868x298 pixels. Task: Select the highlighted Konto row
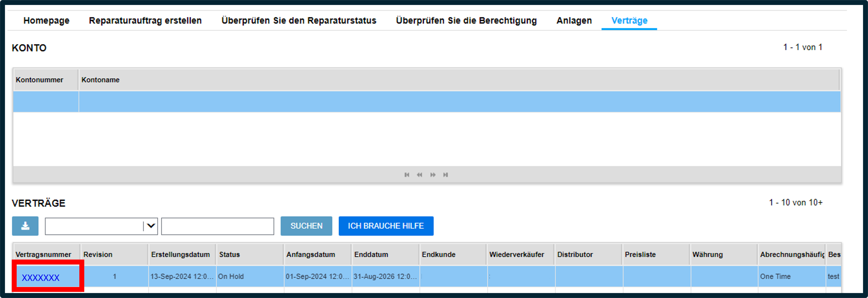427,102
